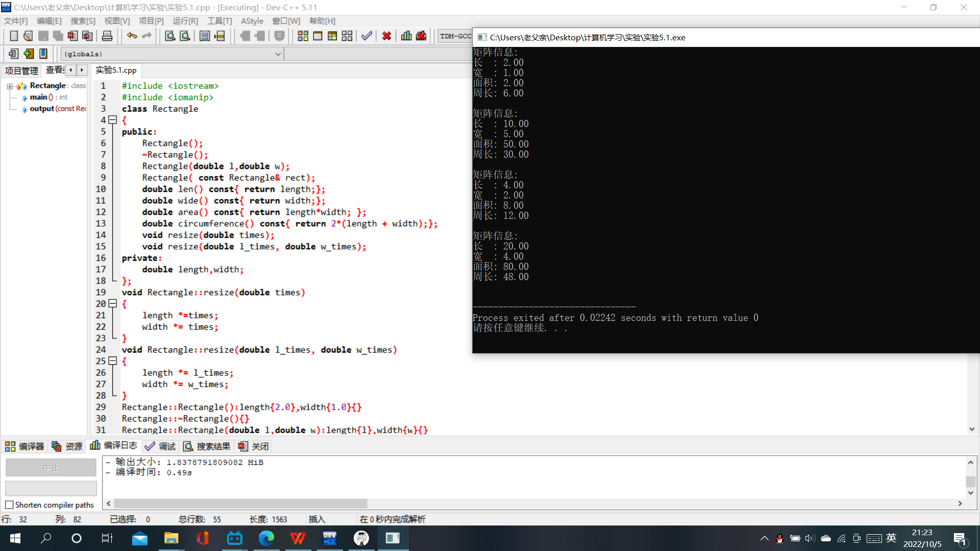The image size is (980, 551).
Task: Open Microsoft Edge from the taskbar
Action: [266, 538]
